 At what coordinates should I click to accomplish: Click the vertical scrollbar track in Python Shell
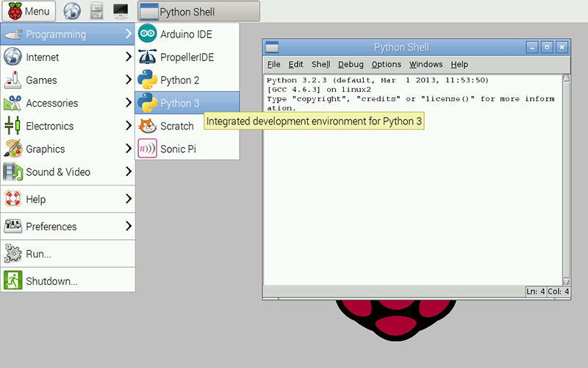[566, 180]
